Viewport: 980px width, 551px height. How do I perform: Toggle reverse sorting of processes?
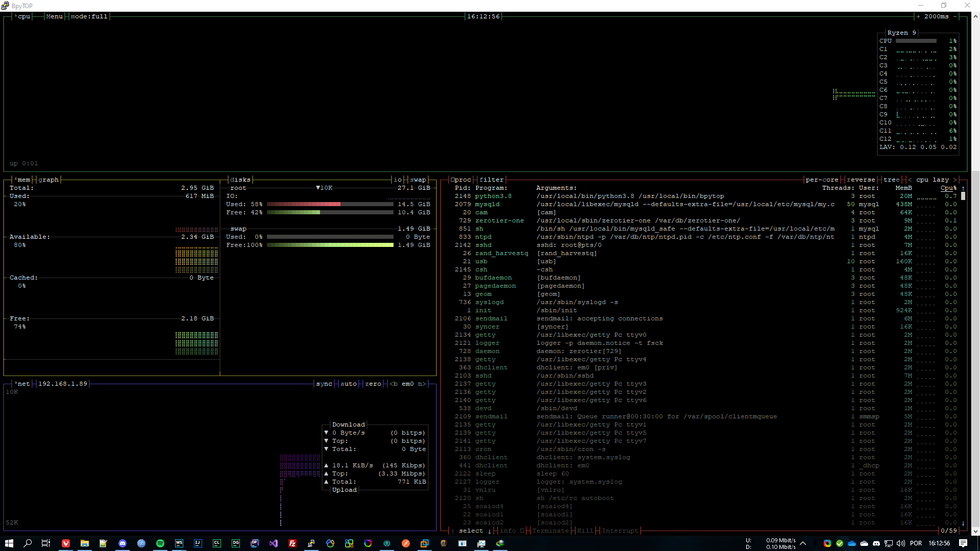point(861,180)
